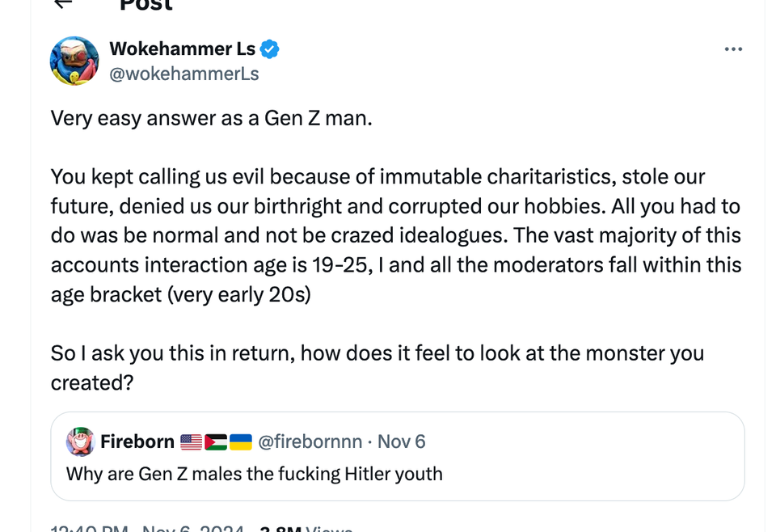Image resolution: width=776 pixels, height=532 pixels.
Task: Click Wokehammer Ls profile avatar
Action: click(x=74, y=61)
